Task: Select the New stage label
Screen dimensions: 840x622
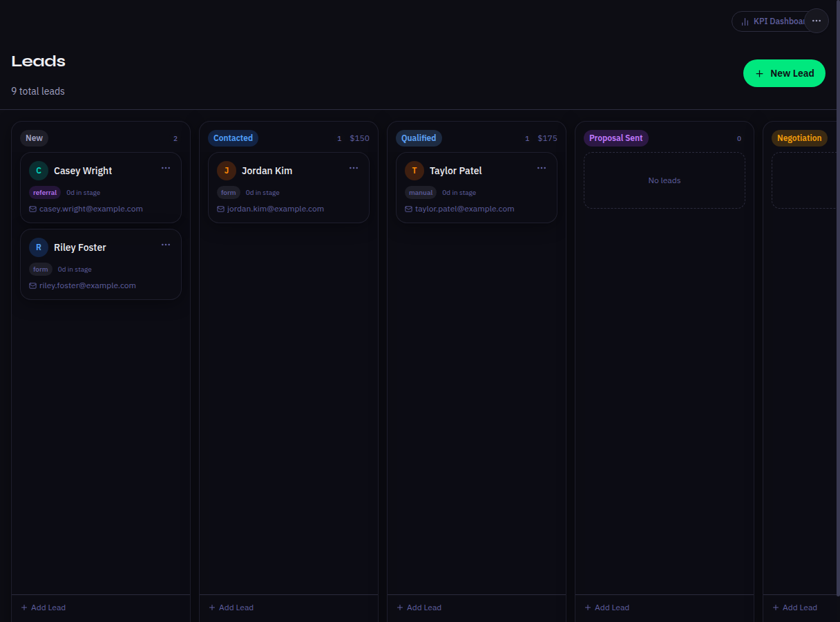Action: [x=34, y=138]
